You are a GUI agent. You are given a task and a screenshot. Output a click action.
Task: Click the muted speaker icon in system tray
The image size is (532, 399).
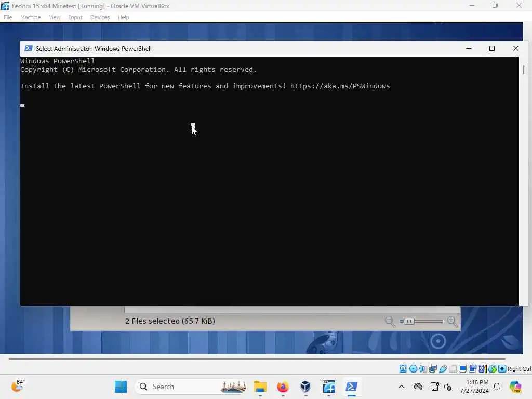pyautogui.click(x=447, y=387)
